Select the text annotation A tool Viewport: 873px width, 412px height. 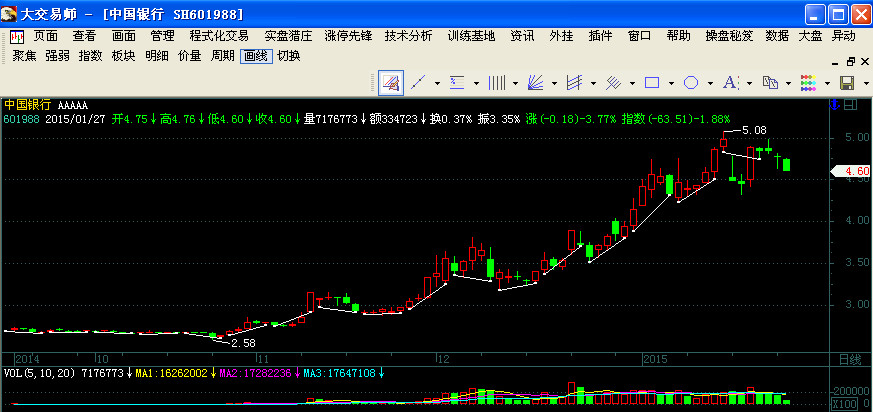[x=730, y=82]
